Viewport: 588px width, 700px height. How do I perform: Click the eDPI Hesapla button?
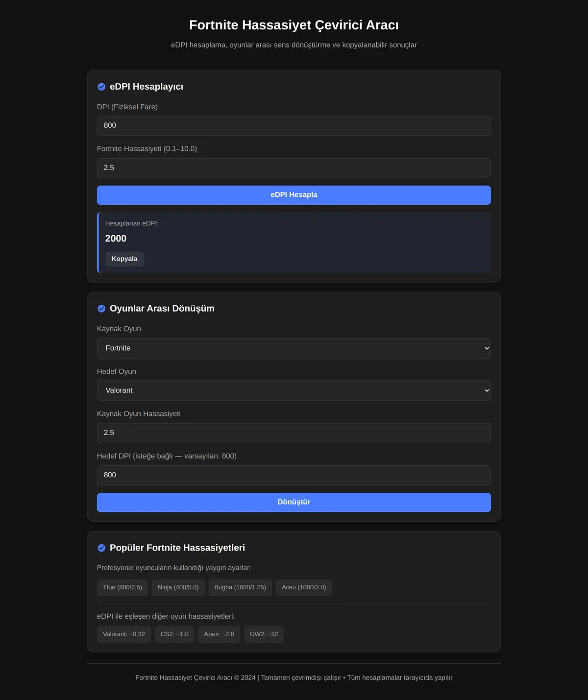pos(294,195)
